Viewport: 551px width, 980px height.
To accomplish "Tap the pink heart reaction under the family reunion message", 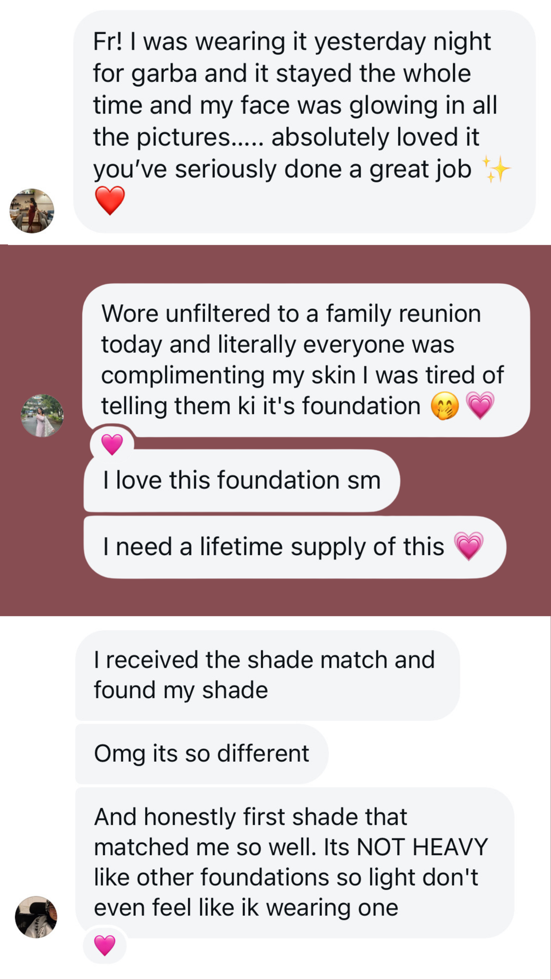I will coord(112,444).
